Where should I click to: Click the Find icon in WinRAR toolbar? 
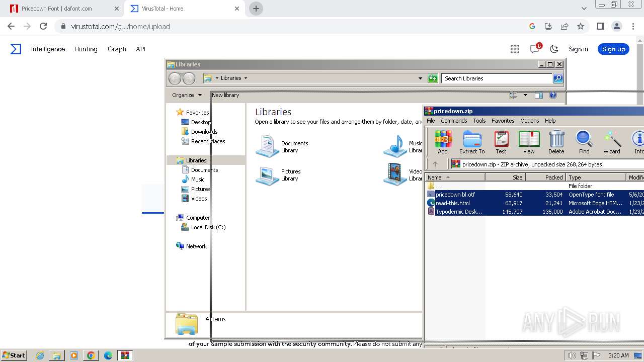pyautogui.click(x=584, y=142)
